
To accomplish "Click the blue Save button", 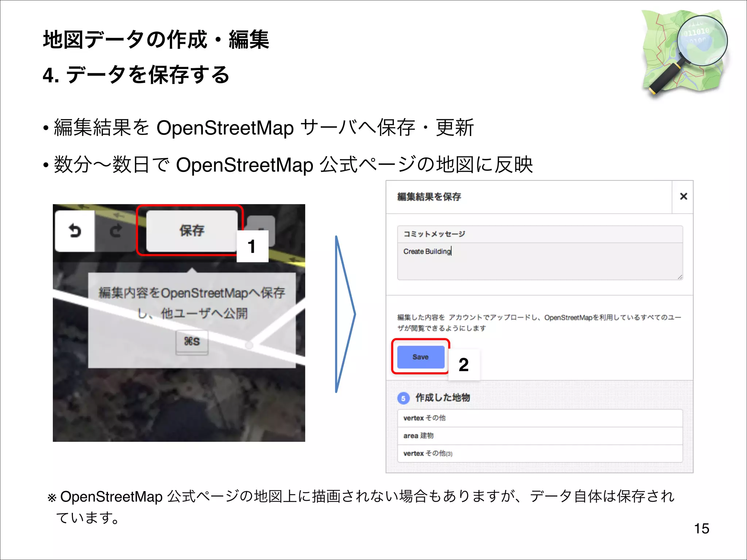I will point(421,357).
